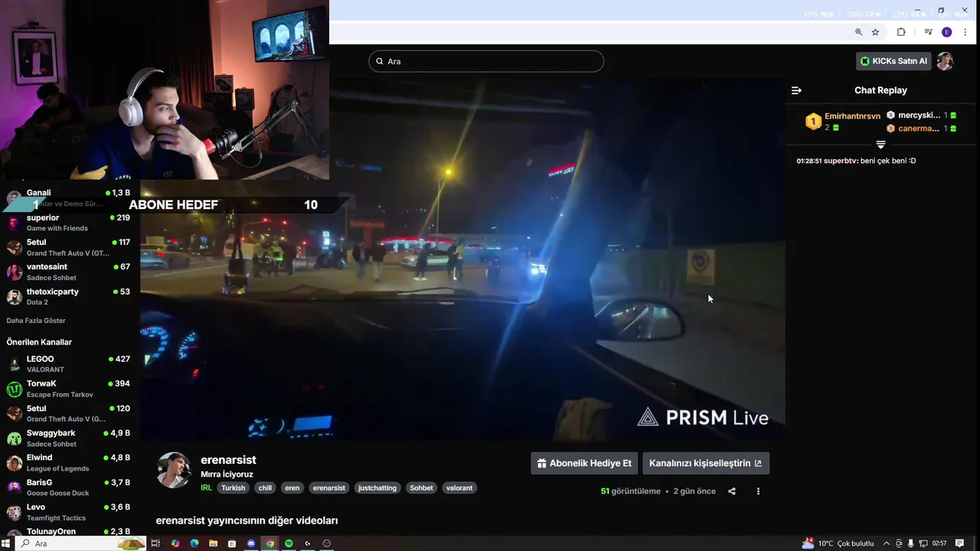Open the Chrome extensions puzzle icon

click(901, 32)
